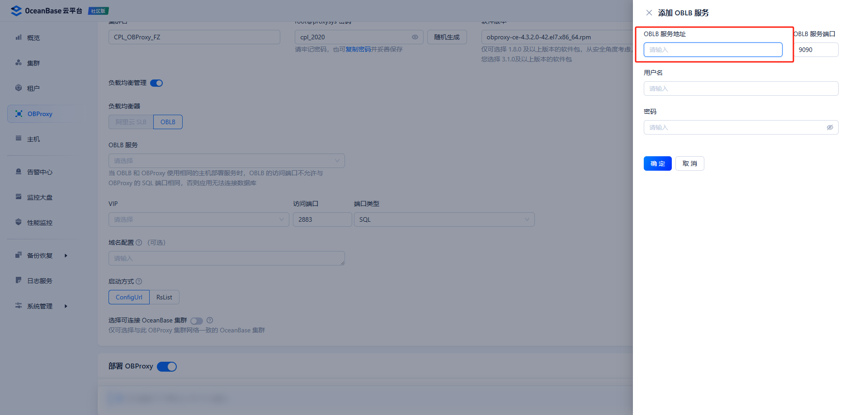Select the RsList startup option
868x415 pixels.
[x=164, y=297]
